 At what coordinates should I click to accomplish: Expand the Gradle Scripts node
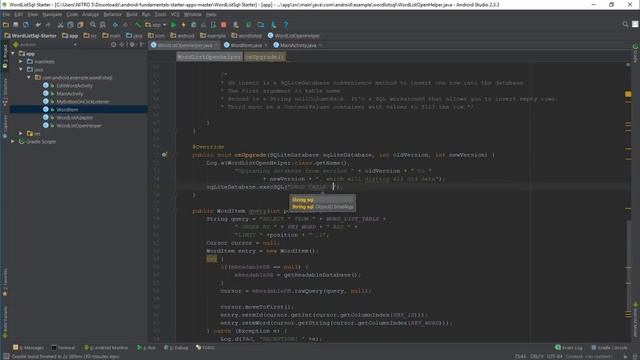(13, 142)
